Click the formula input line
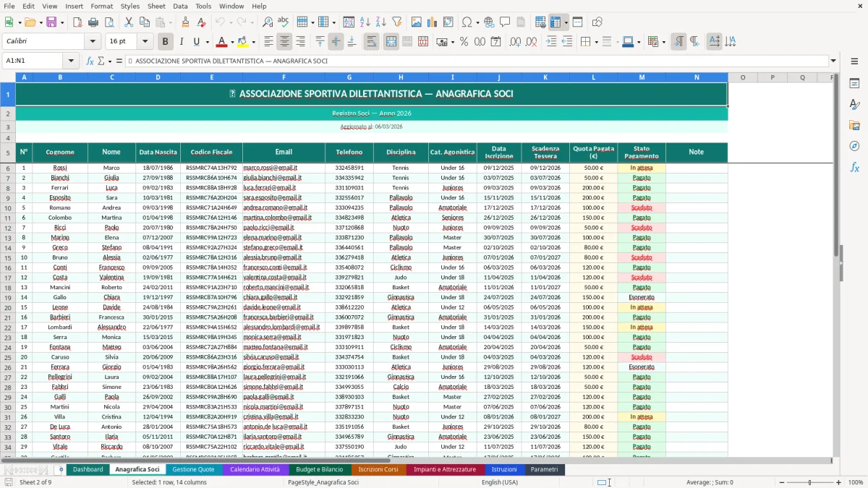The width and height of the screenshot is (868, 488). pyautogui.click(x=476, y=61)
